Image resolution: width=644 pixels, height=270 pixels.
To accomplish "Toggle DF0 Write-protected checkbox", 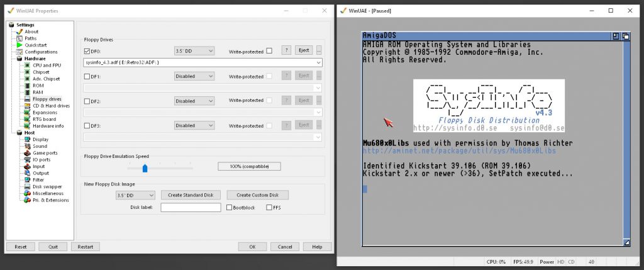I will click(269, 51).
